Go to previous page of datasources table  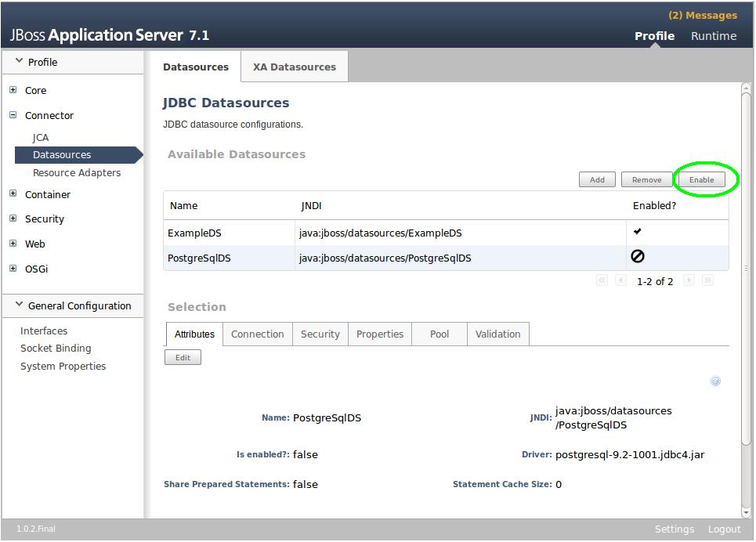point(621,280)
